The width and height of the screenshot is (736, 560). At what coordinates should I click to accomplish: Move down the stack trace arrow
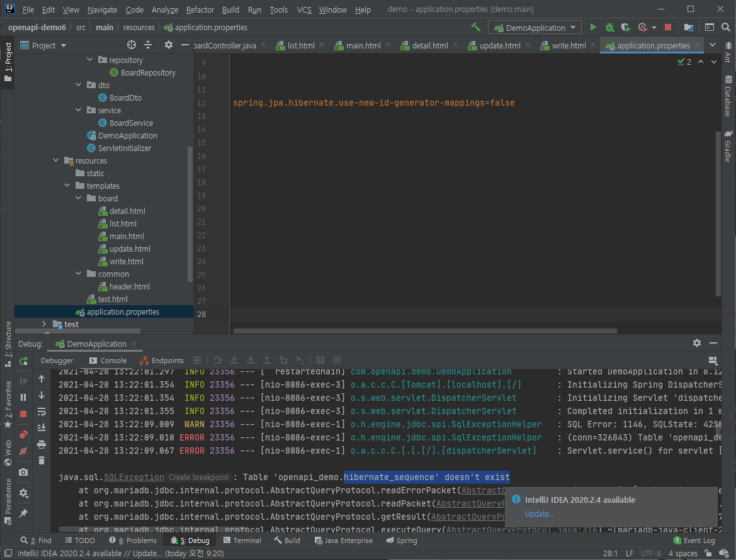coord(42,395)
